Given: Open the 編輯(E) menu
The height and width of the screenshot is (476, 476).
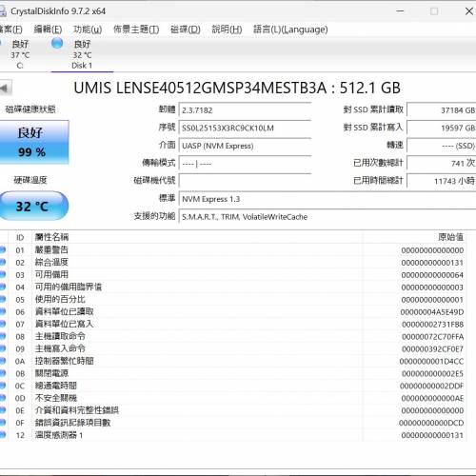Looking at the screenshot, I should [x=48, y=30].
